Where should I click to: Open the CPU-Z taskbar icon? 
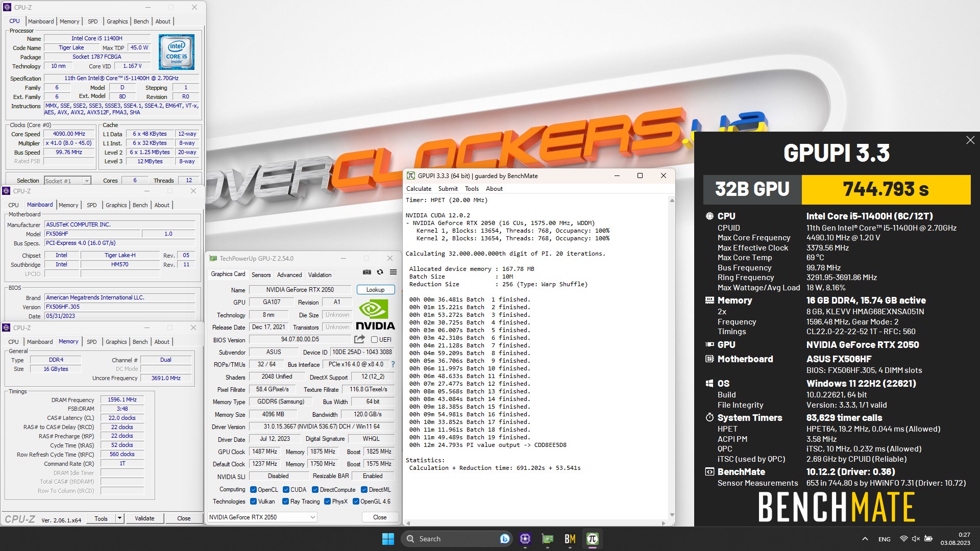tap(525, 539)
